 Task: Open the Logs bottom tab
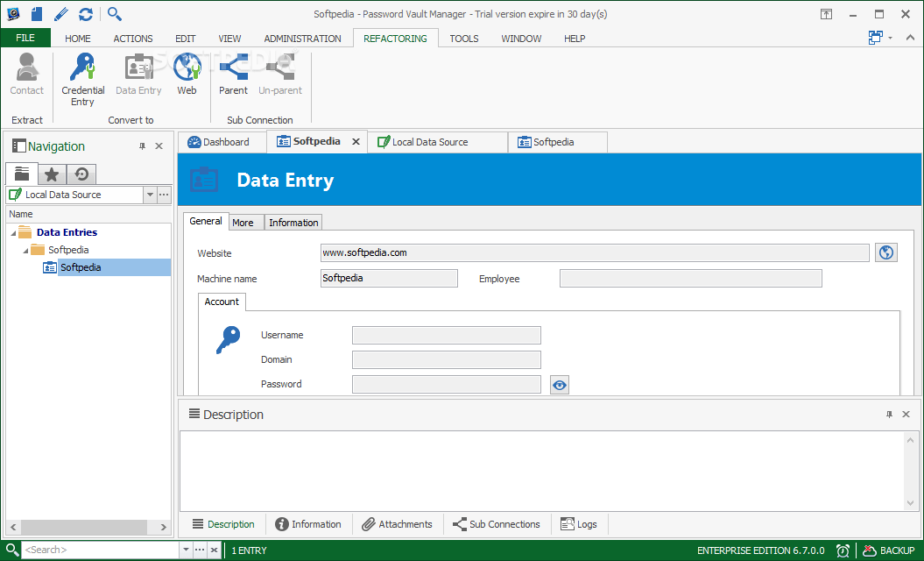(579, 524)
